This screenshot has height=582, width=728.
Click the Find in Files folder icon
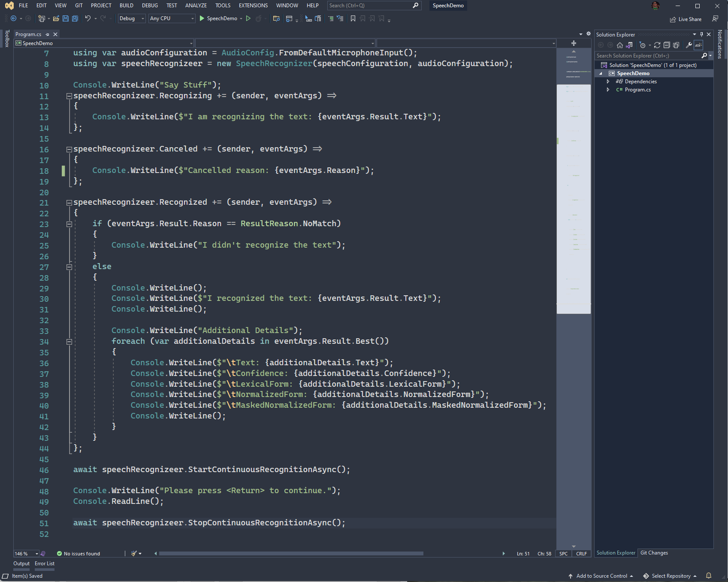point(276,18)
